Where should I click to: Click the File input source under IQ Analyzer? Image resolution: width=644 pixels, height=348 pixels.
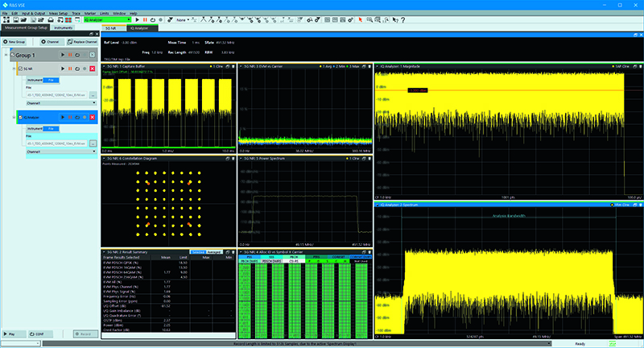click(50, 127)
